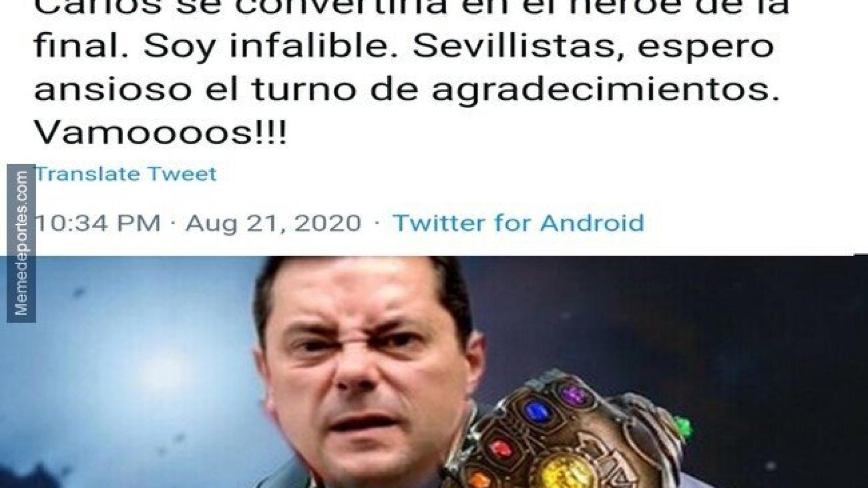This screenshot has height=488, width=868.
Task: Click the Memedeportes.com vertical watermark
Action: click(21, 243)
